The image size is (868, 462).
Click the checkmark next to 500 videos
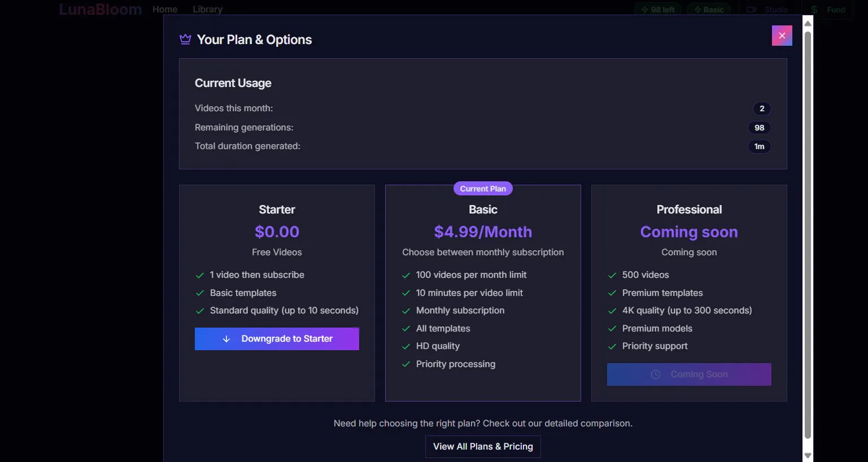coord(612,275)
